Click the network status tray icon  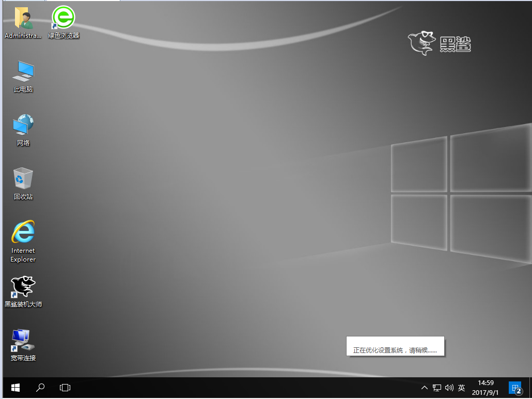(436, 388)
